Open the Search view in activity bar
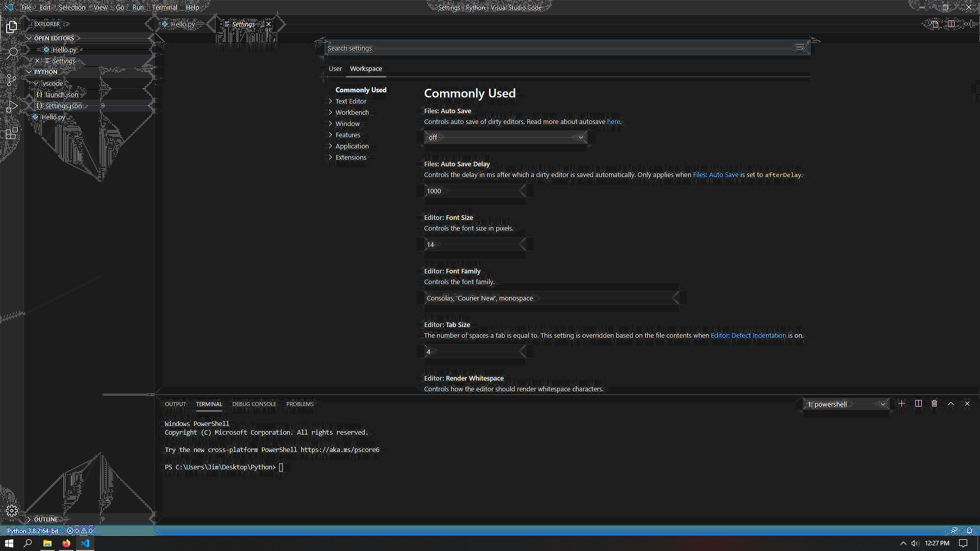Viewport: 980px width, 551px height. tap(12, 53)
